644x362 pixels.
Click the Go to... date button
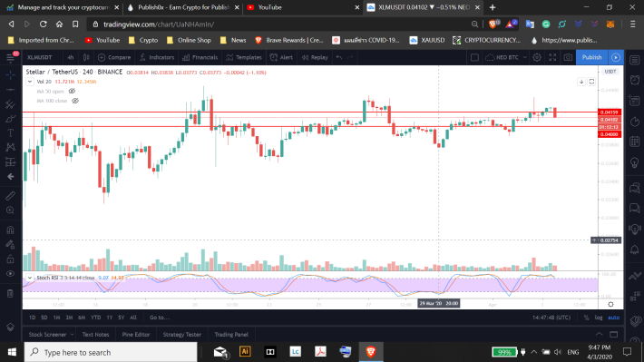click(x=160, y=318)
